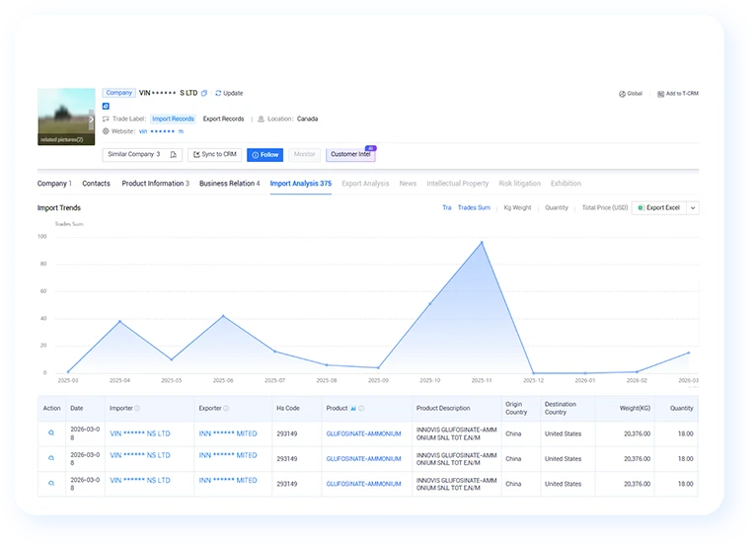Click the 2025-11 peak point on chart
Image resolution: width=756 pixels, height=547 pixels.
coord(482,242)
